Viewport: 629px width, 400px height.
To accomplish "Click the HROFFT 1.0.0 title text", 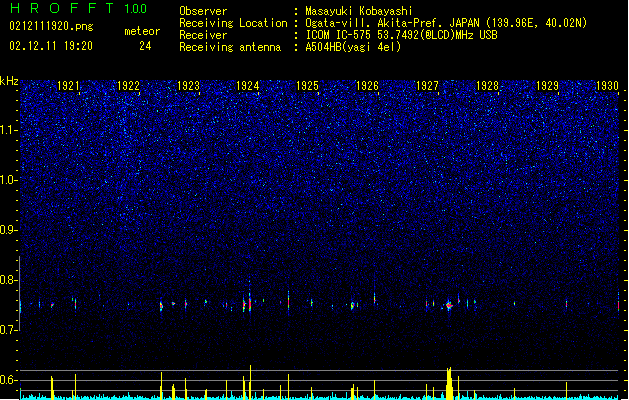I will pyautogui.click(x=78, y=8).
